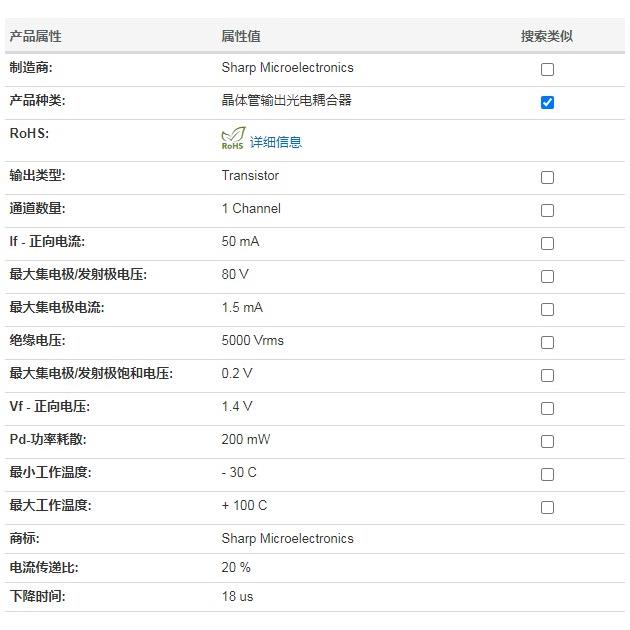Viewport: 630px width, 630px height.
Task: Click the 1.5 mA value
Action: (x=242, y=307)
